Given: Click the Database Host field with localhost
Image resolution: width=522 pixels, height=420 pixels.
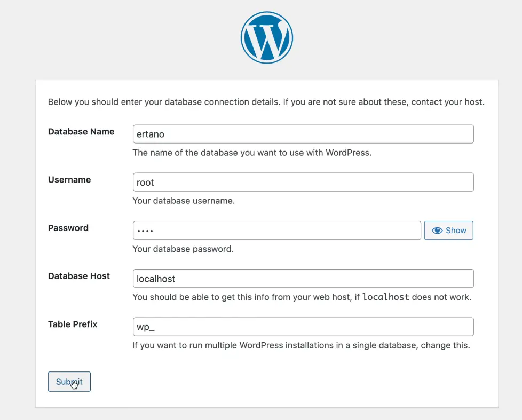Looking at the screenshot, I should pos(303,279).
